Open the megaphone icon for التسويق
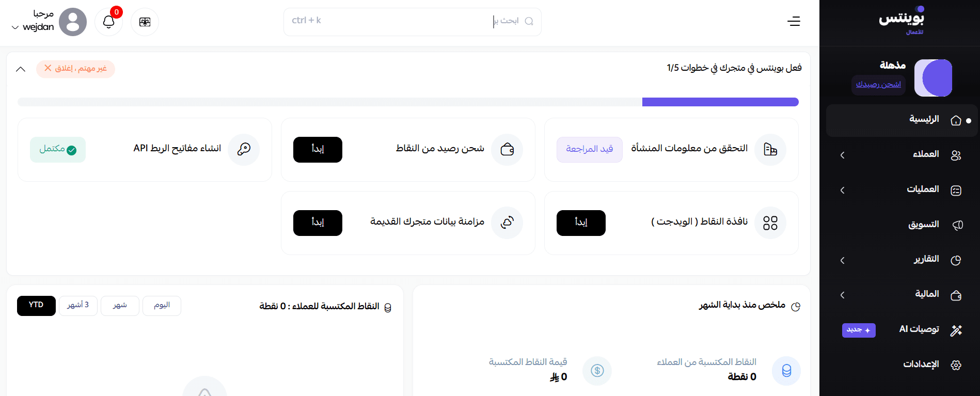This screenshot has height=396, width=980. (x=957, y=225)
